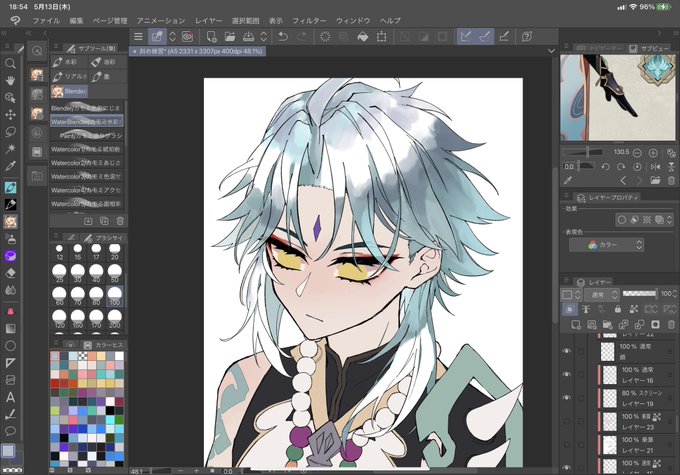Zoom in the sub view plus icon
The image size is (680, 475).
click(653, 153)
